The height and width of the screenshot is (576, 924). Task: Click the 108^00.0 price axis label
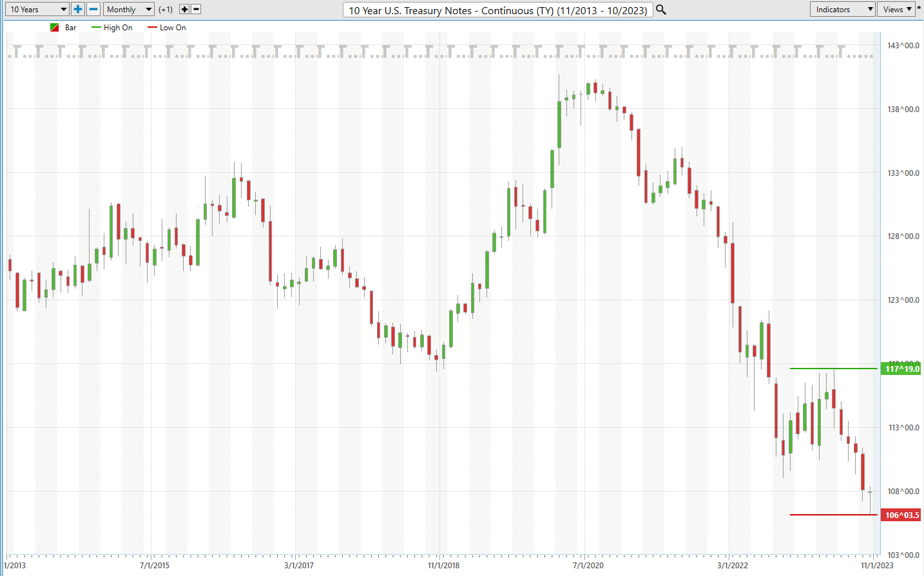[x=903, y=491]
